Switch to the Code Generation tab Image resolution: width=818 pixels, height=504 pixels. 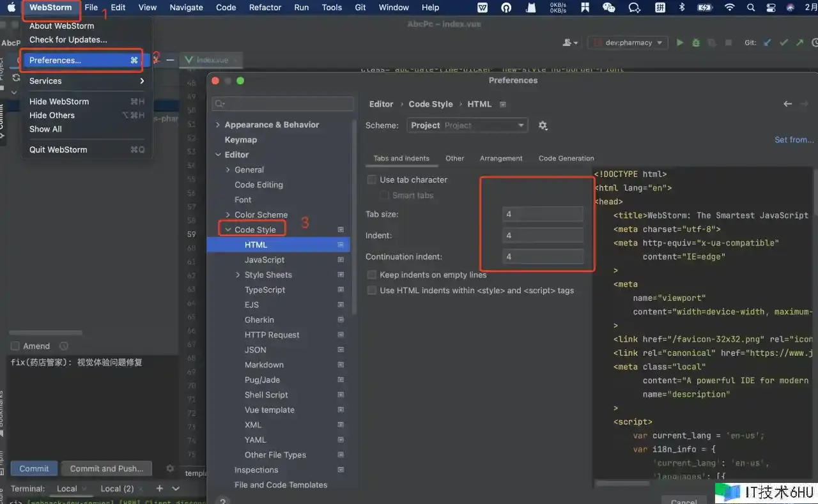[x=566, y=158]
